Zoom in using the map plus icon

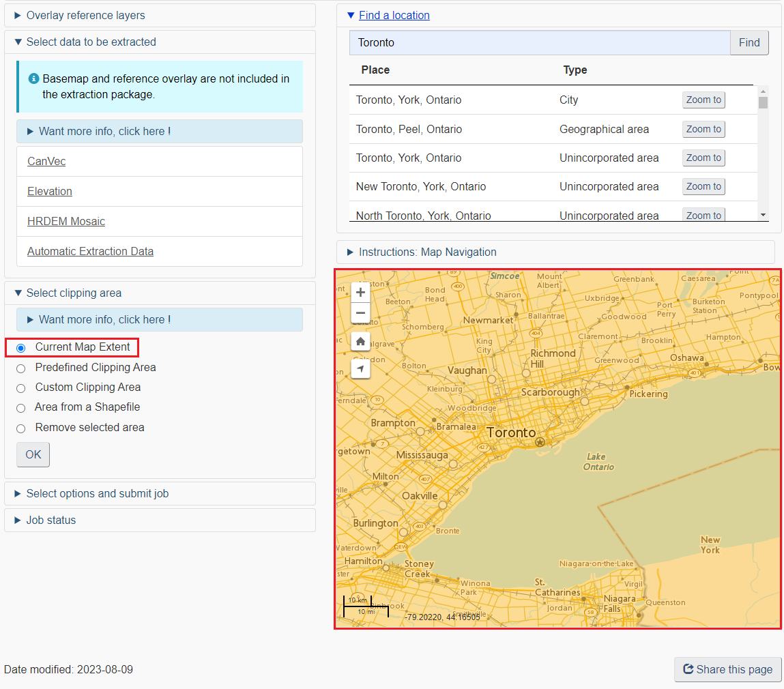(x=360, y=292)
